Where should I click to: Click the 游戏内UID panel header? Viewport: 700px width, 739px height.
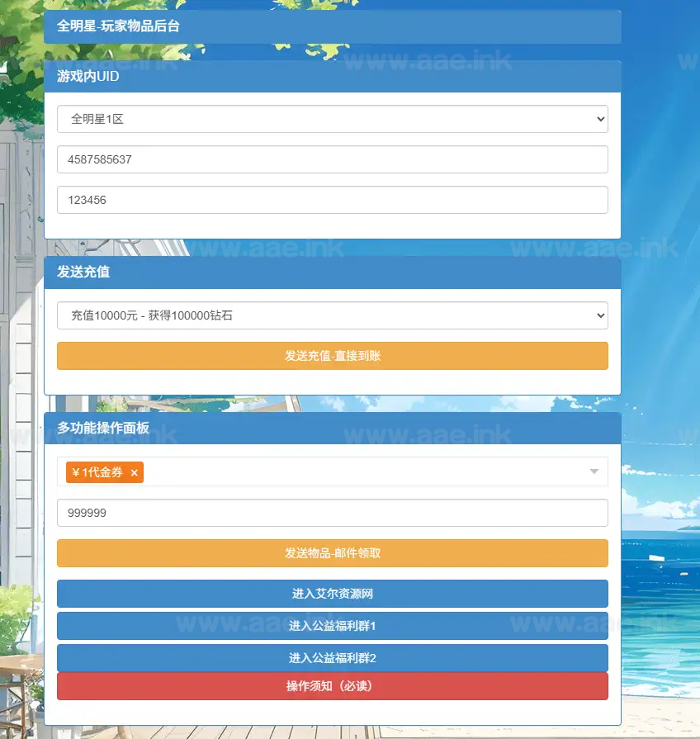pyautogui.click(x=332, y=77)
